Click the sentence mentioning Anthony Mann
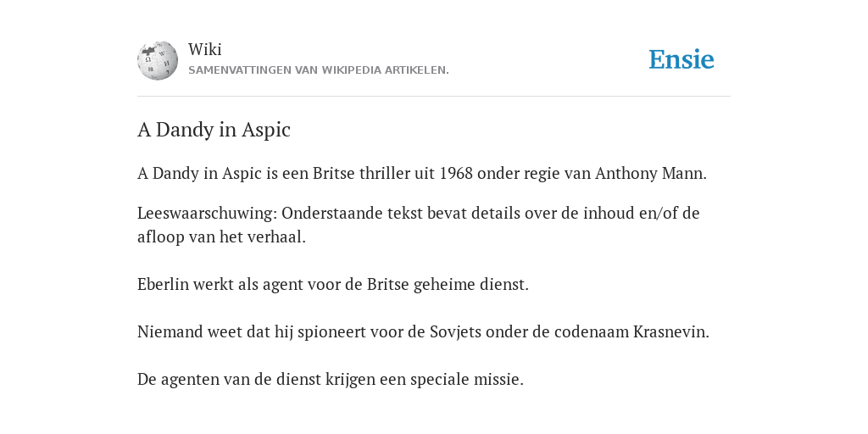The height and width of the screenshot is (434, 868). coord(422,173)
